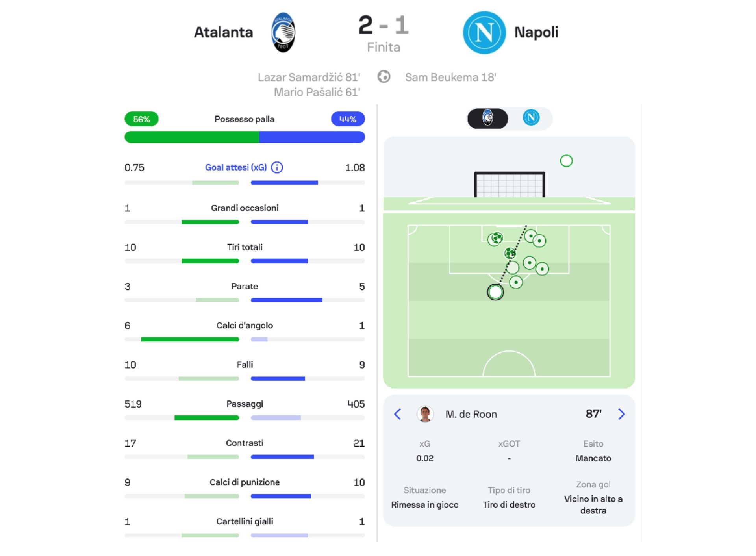Click scorer Lazar Samardžić 81'
The image size is (756, 556).
[x=309, y=77]
